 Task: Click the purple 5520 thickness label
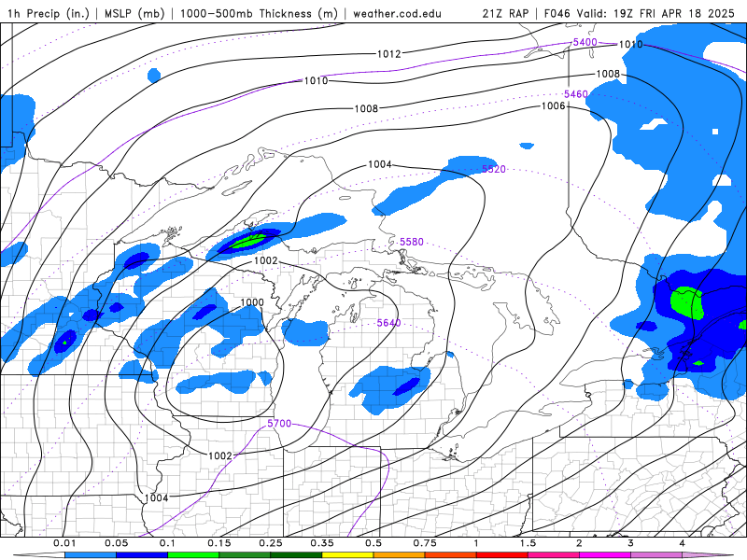494,169
